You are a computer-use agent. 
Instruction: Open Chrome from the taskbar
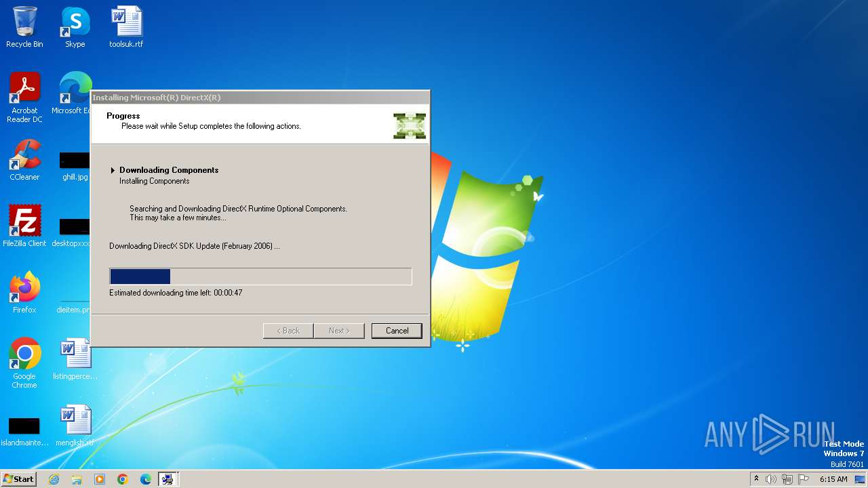[123, 479]
